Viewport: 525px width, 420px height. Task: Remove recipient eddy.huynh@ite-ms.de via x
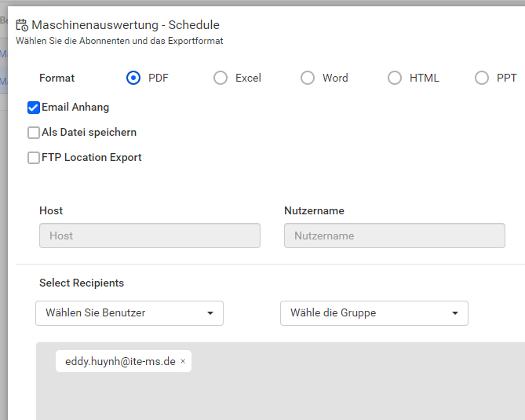183,361
